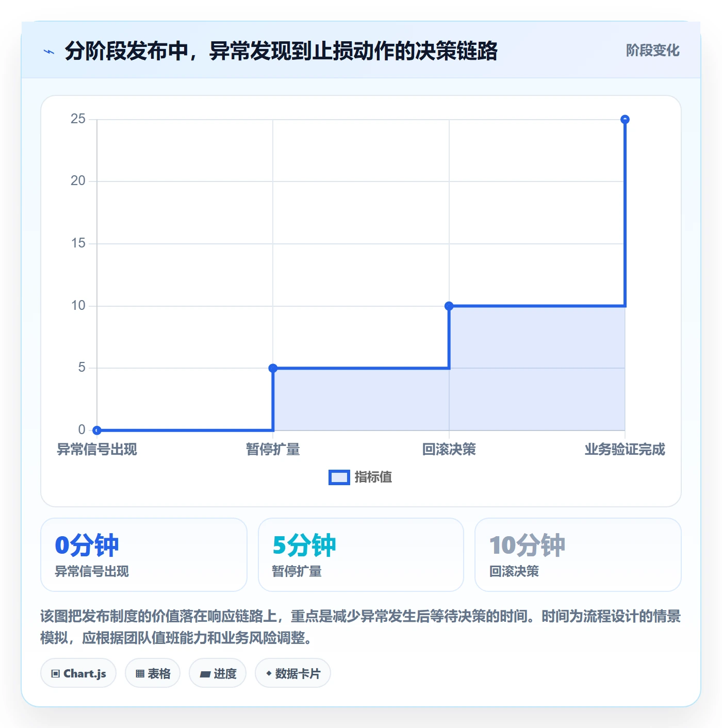Click the description paragraph starting 该图把发布制度

coord(360,627)
